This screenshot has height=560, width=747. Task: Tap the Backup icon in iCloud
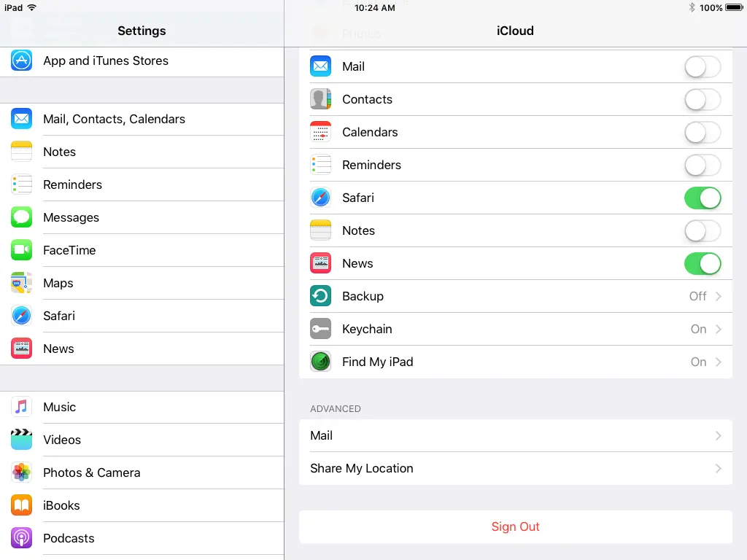point(321,296)
